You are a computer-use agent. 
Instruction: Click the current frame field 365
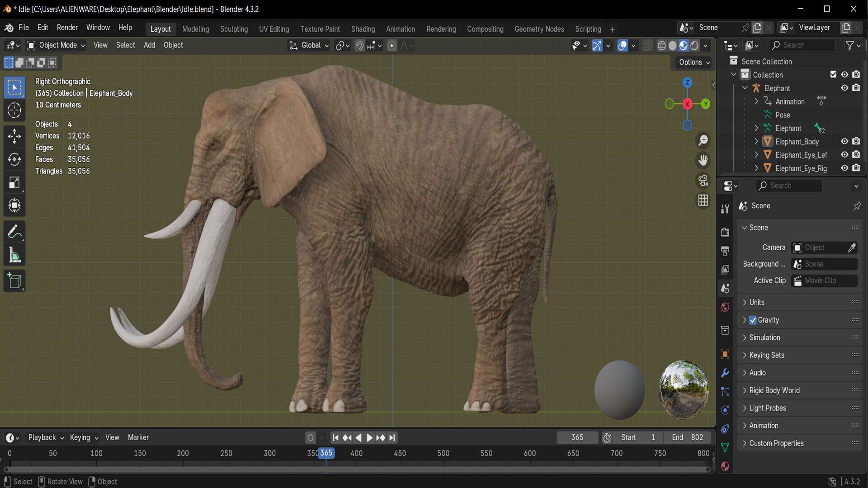tap(577, 437)
